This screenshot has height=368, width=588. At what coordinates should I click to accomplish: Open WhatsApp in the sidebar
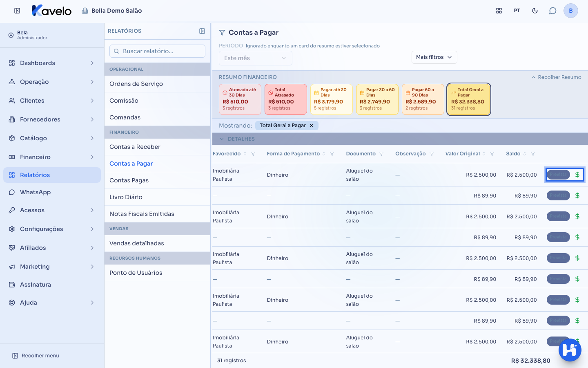pyautogui.click(x=52, y=192)
